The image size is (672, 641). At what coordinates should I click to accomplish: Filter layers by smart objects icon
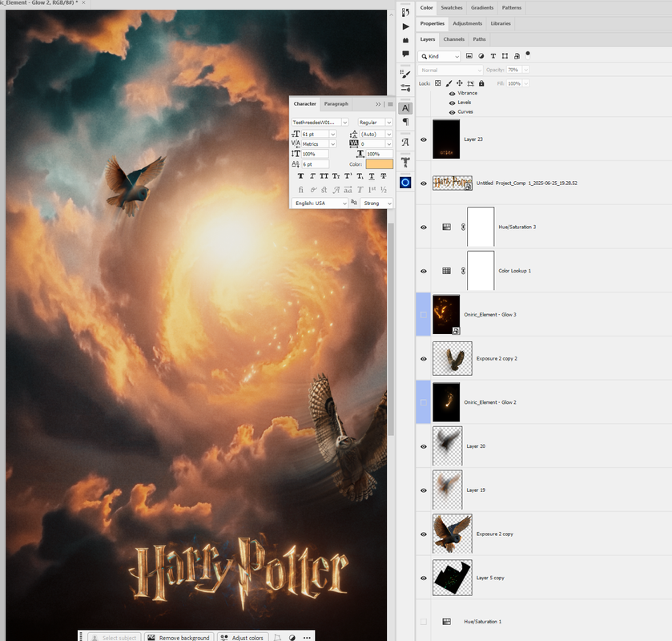517,56
